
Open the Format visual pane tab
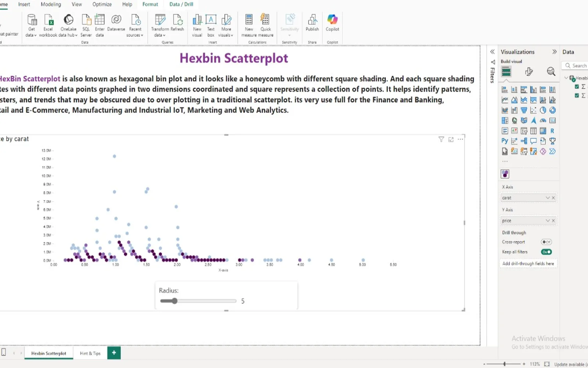pos(529,71)
